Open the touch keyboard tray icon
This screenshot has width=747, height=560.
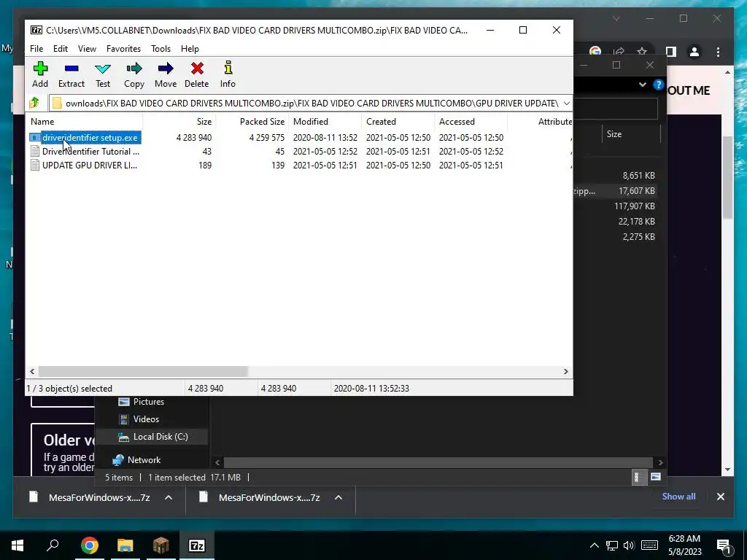click(649, 545)
